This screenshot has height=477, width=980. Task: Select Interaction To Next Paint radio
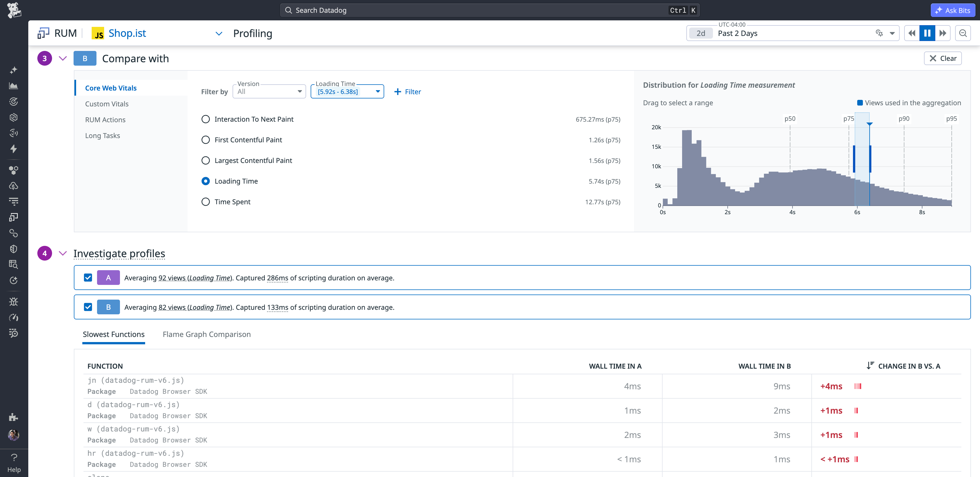(x=205, y=119)
